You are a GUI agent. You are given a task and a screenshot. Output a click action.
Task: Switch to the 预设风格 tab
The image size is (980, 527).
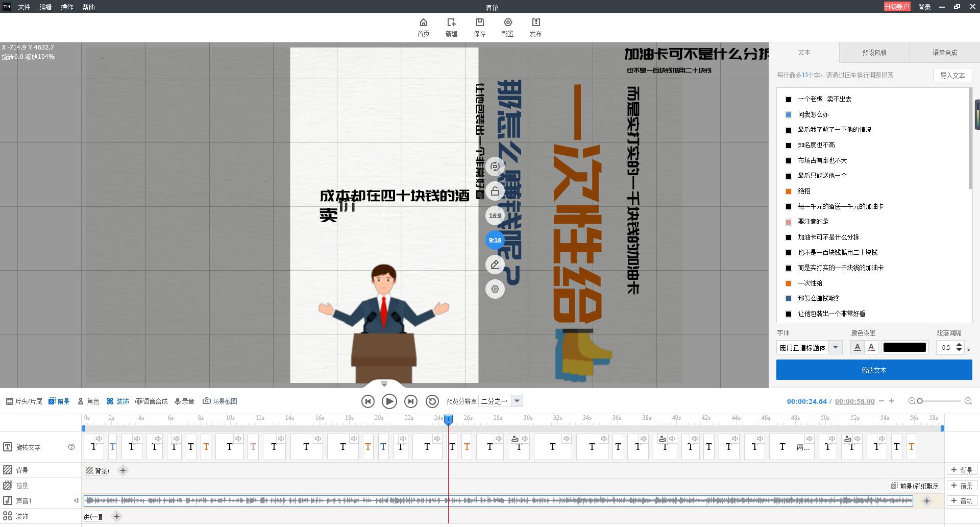(x=874, y=53)
